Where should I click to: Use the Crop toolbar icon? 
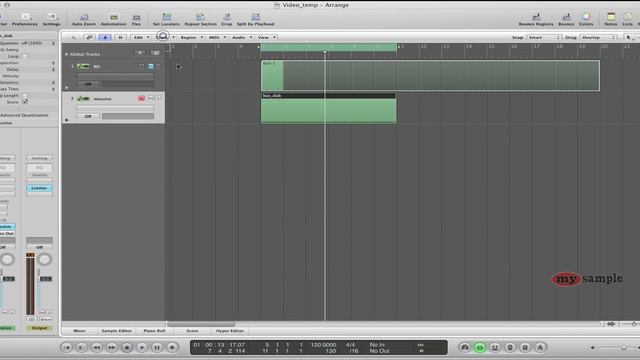point(227,20)
